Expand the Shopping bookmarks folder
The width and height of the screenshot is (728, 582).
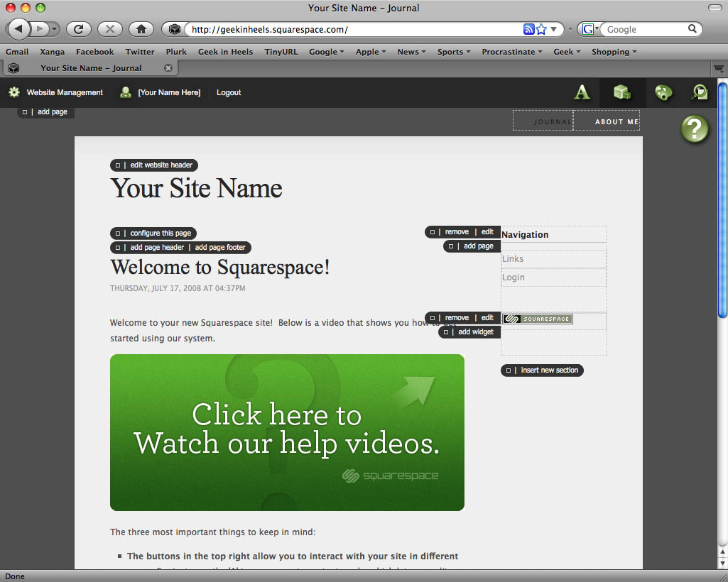[x=614, y=52]
